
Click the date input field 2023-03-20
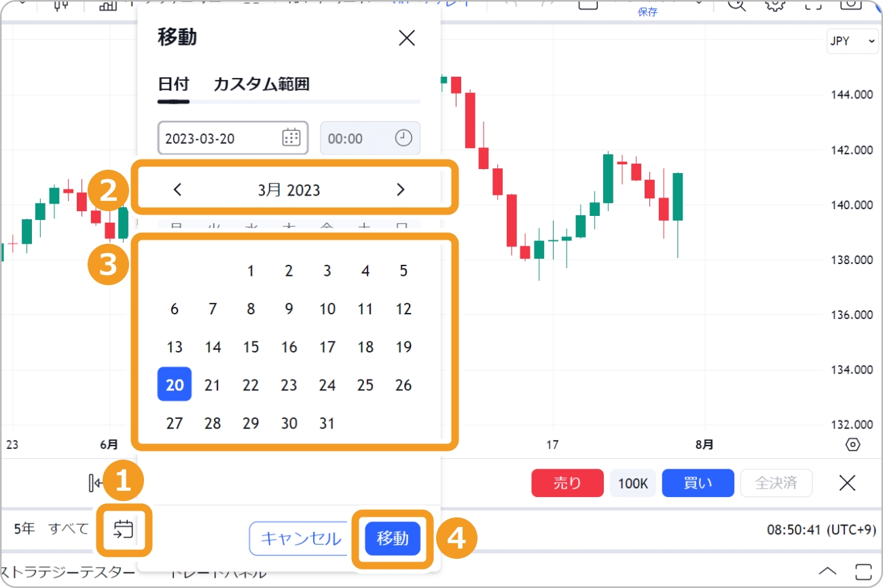coord(233,139)
